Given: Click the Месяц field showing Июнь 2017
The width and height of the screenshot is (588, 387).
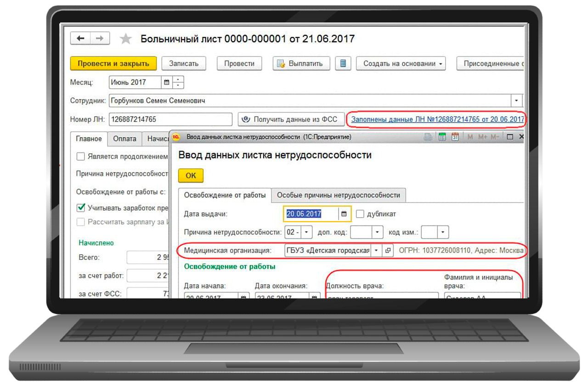Looking at the screenshot, I should [136, 83].
